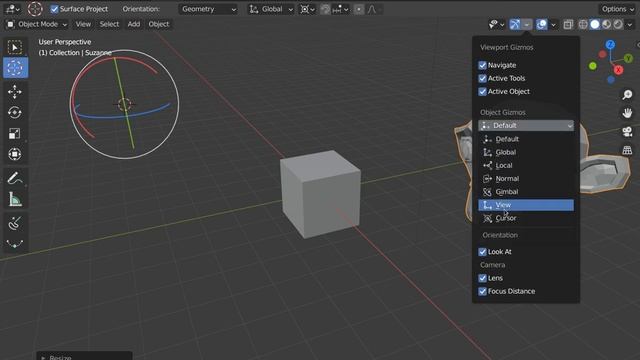Image resolution: width=640 pixels, height=360 pixels.
Task: Open the Global transform orientation dropdown
Action: (271, 9)
